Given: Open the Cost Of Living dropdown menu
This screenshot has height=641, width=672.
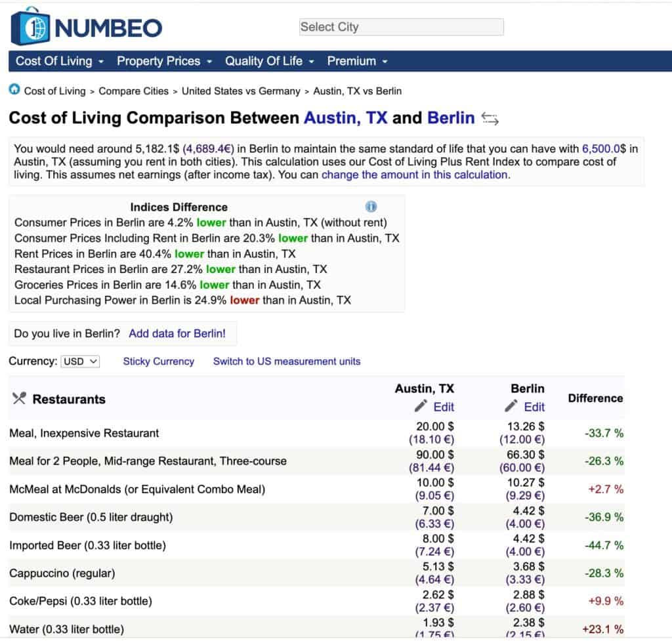Looking at the screenshot, I should coord(60,61).
